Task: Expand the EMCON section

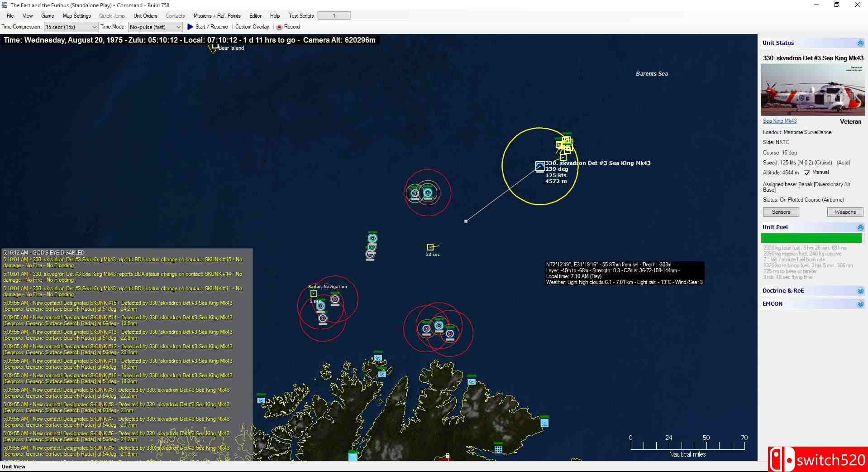Action: pyautogui.click(x=860, y=304)
